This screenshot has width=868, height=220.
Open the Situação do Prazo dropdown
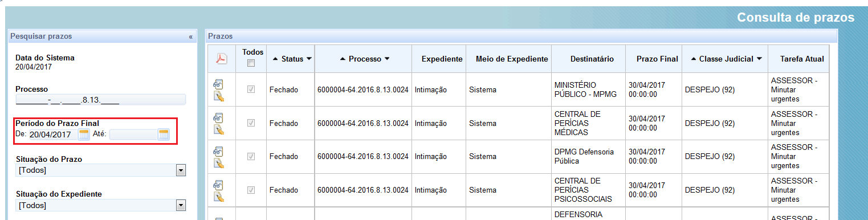(x=100, y=170)
